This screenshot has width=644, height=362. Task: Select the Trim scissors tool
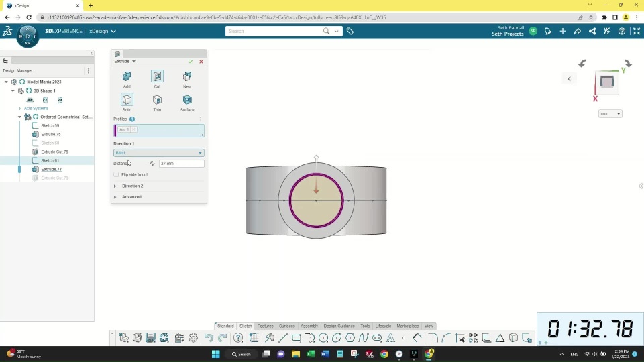coord(460,338)
